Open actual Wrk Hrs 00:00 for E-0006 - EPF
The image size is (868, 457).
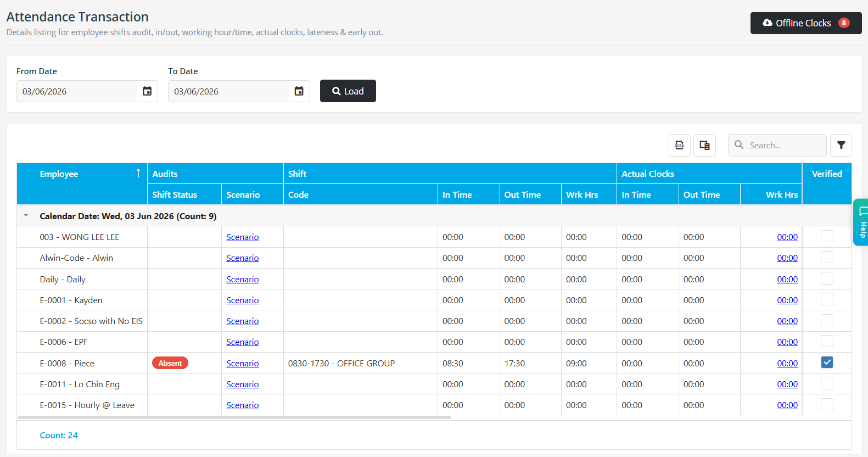click(x=787, y=342)
